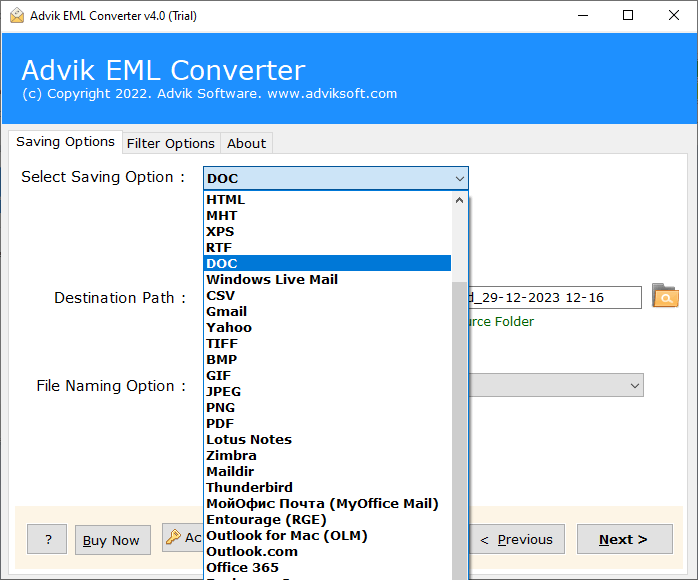699x582 pixels.
Task: Select Outlook.com from the list
Action: coord(327,552)
